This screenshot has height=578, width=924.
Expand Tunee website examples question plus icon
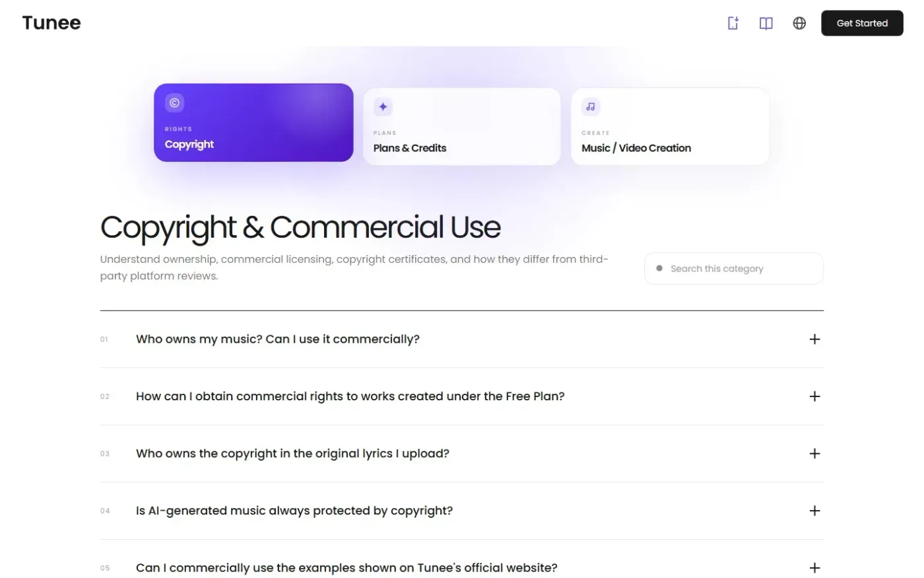click(x=814, y=568)
